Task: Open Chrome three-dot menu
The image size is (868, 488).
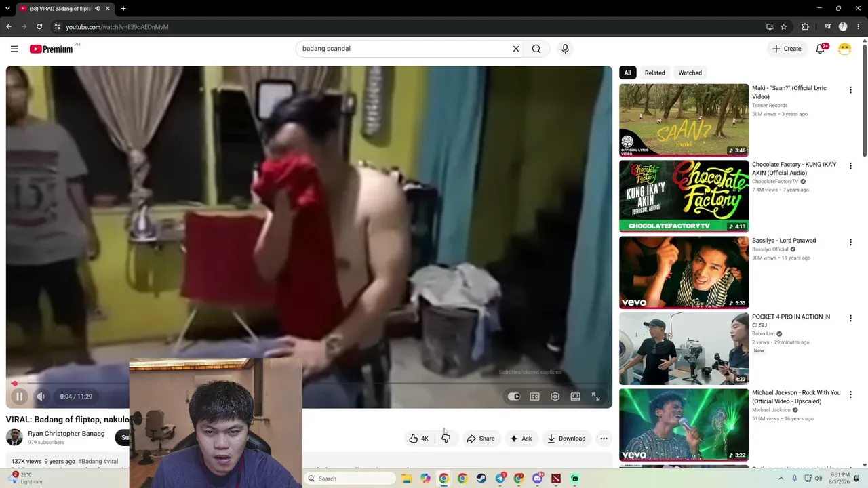Action: pos(859,27)
